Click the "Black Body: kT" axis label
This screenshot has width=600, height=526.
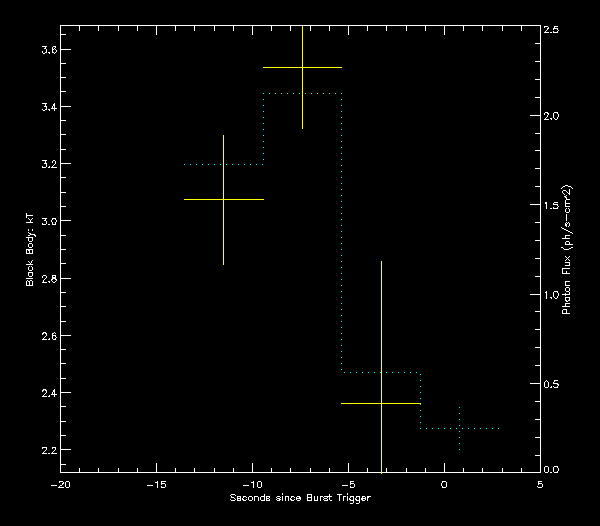coord(30,249)
